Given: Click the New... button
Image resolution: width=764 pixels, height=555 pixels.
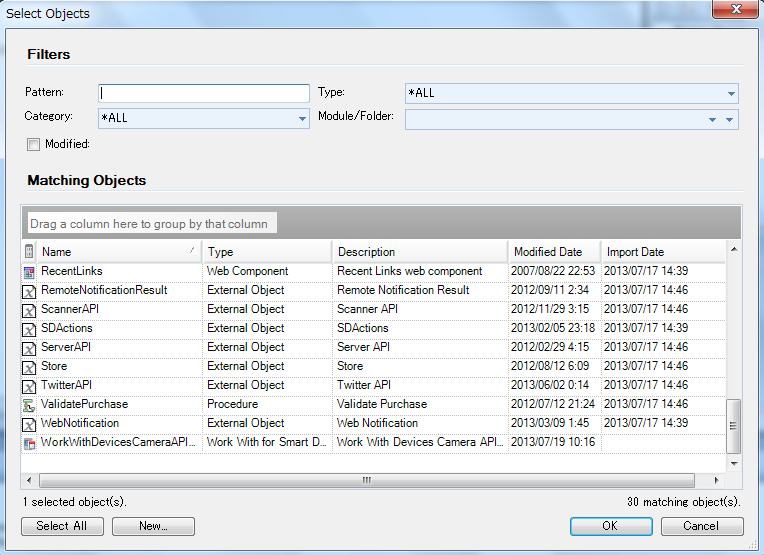Looking at the screenshot, I should tap(153, 526).
